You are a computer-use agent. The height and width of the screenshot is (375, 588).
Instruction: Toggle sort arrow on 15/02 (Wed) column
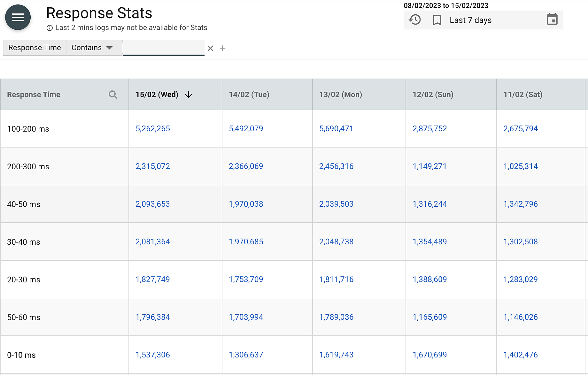click(189, 95)
